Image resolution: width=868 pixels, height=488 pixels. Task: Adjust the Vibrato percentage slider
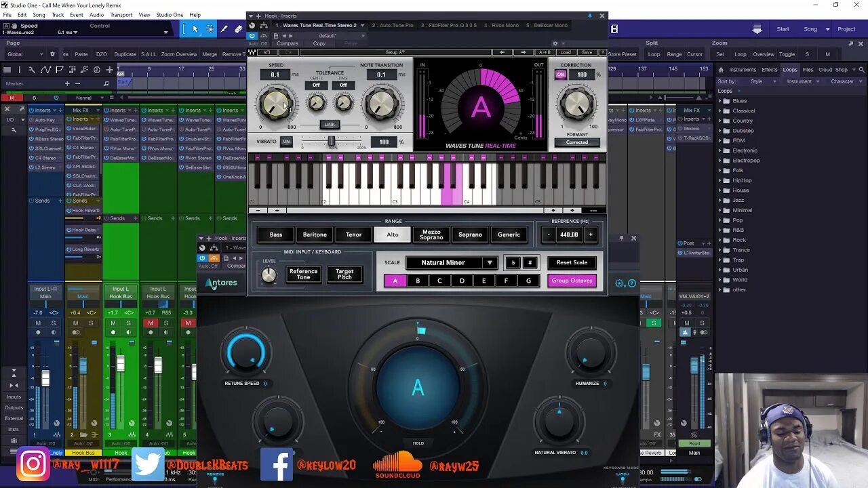331,142
